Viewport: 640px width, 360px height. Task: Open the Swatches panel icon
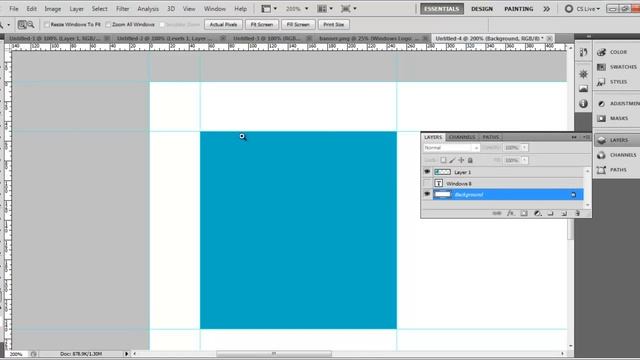coord(601,67)
